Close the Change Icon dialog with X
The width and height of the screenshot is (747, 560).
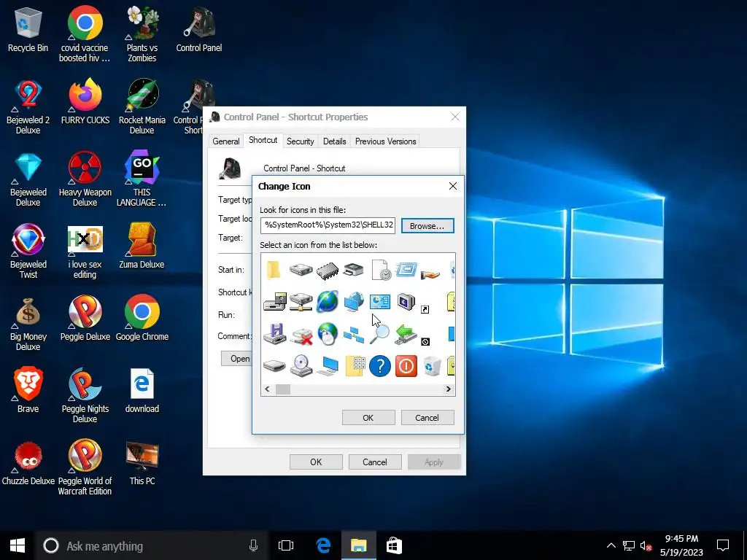coord(453,186)
